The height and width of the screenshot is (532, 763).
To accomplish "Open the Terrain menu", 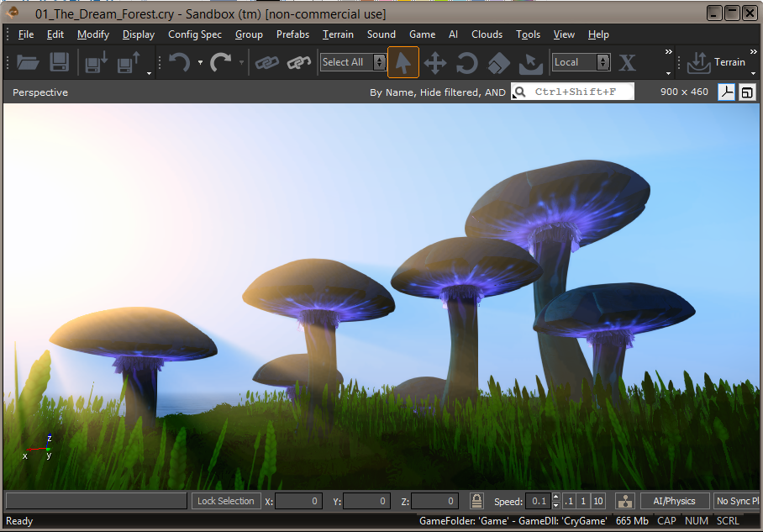I will (x=338, y=34).
